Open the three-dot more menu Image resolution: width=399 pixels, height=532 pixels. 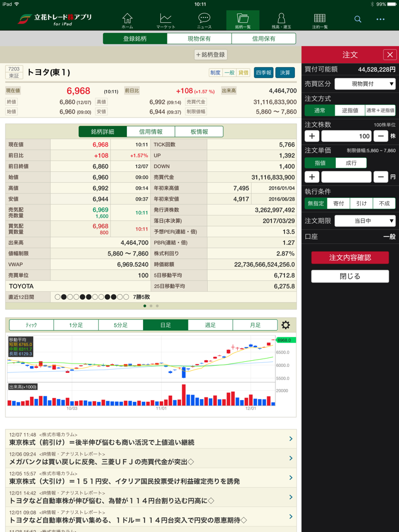click(x=380, y=19)
